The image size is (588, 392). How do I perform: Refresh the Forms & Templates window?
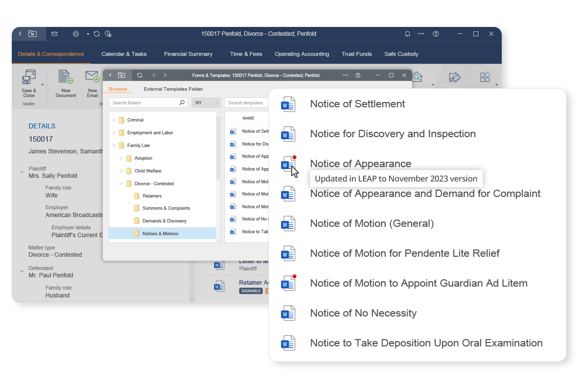(140, 75)
